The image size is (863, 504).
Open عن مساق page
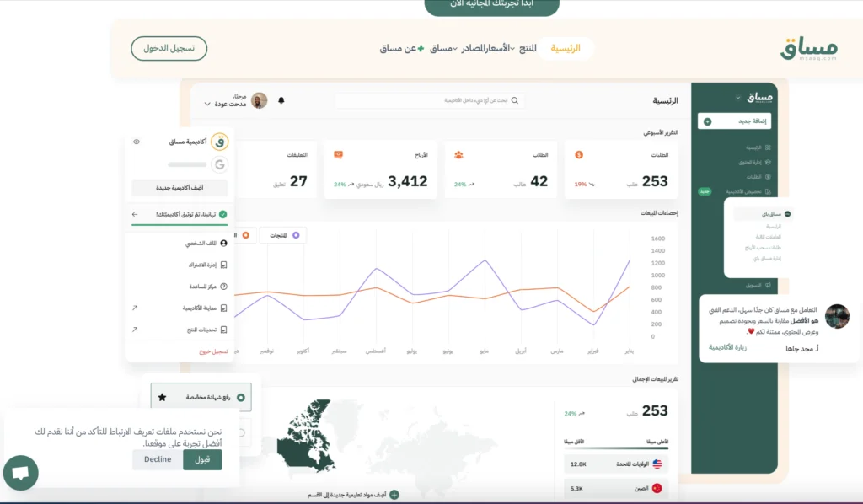point(398,48)
